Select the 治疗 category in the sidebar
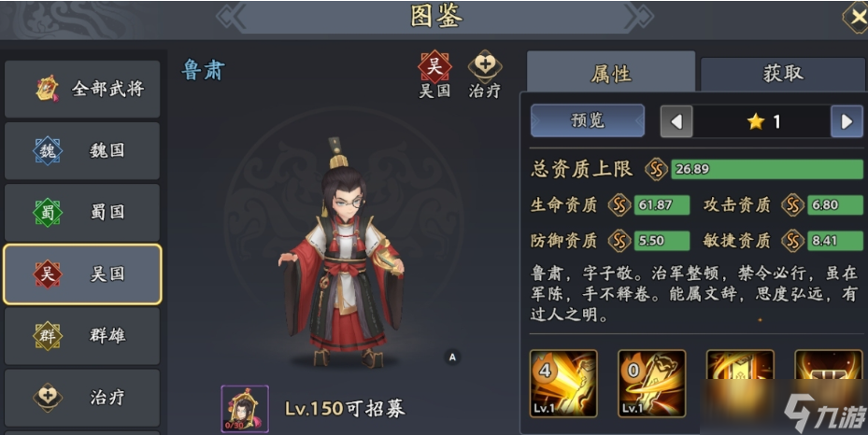The image size is (868, 435). pos(82,398)
